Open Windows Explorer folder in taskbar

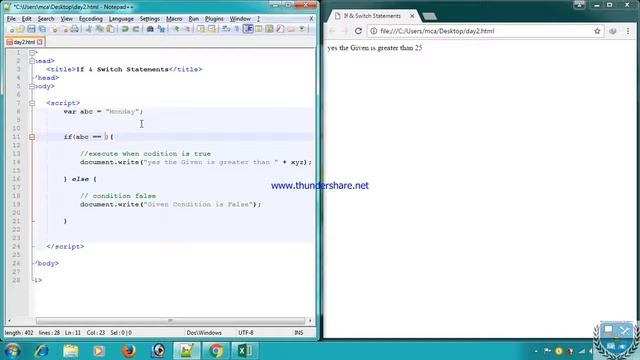[x=71, y=351]
